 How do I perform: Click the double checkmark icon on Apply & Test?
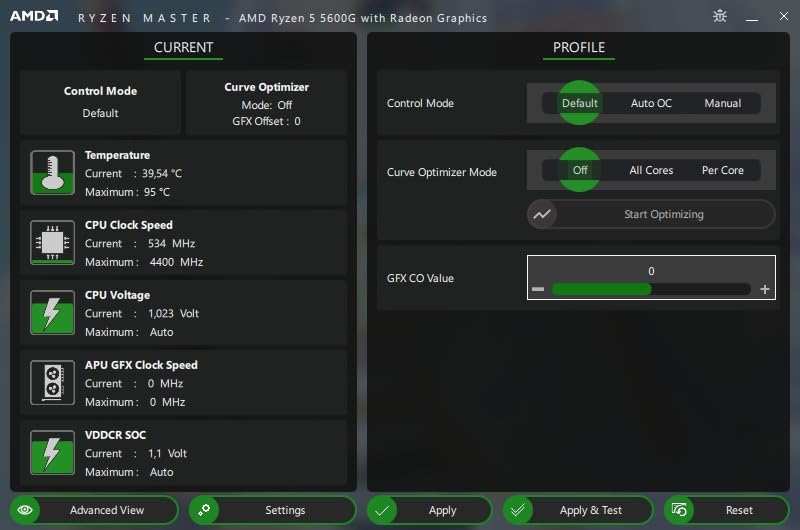coord(518,510)
